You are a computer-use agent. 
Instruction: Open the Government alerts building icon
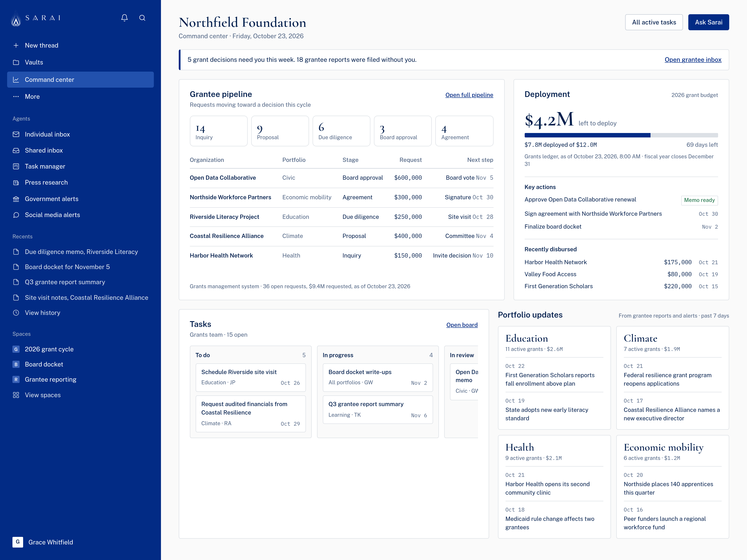click(x=16, y=199)
